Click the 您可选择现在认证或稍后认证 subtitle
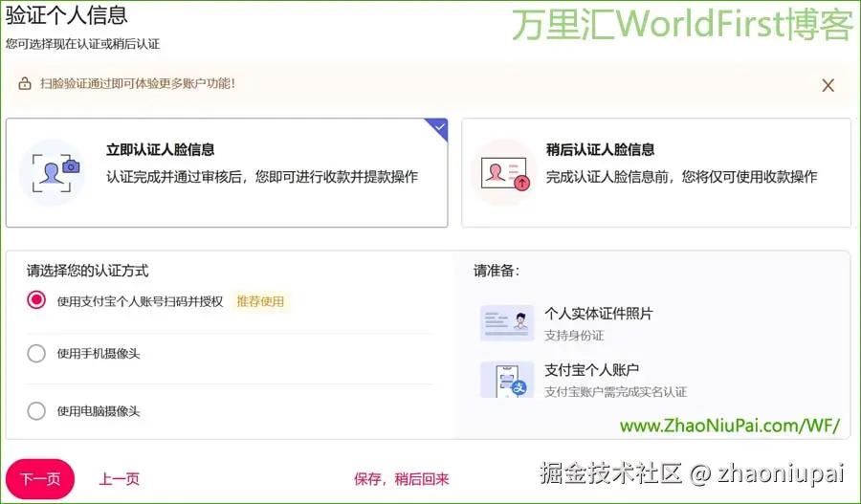This screenshot has width=861, height=504. 83,44
